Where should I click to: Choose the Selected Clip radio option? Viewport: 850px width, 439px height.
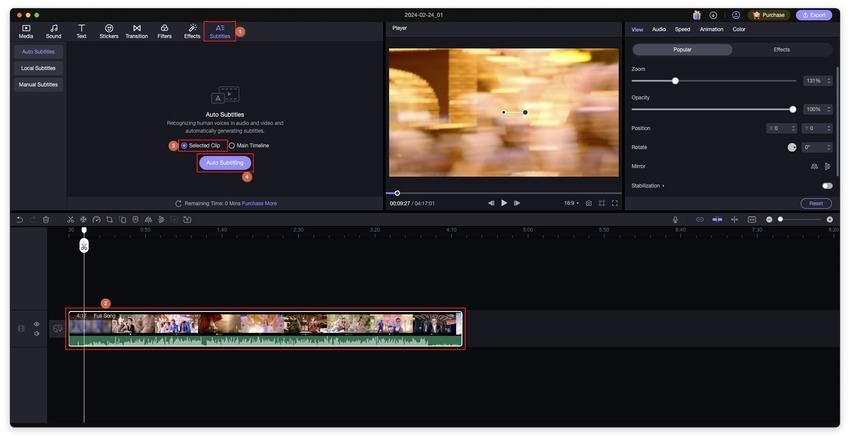pyautogui.click(x=184, y=146)
